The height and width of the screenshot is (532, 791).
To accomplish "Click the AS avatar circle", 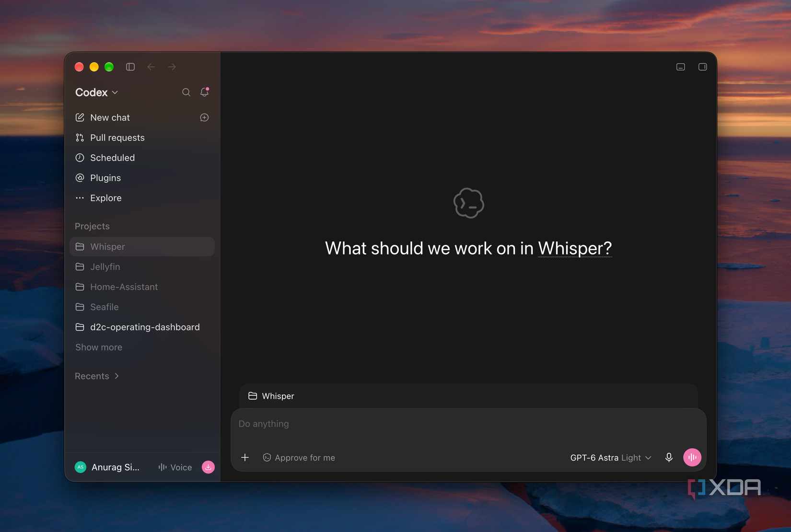I will [81, 467].
